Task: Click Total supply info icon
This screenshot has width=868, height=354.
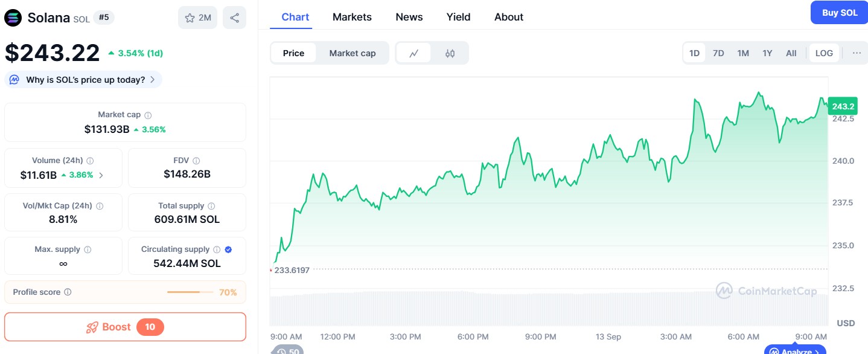Action: coord(211,206)
